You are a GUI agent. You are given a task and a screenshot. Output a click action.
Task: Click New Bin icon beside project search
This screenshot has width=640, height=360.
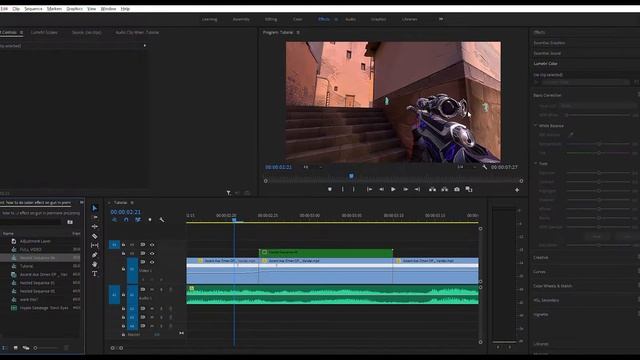[x=70, y=222]
